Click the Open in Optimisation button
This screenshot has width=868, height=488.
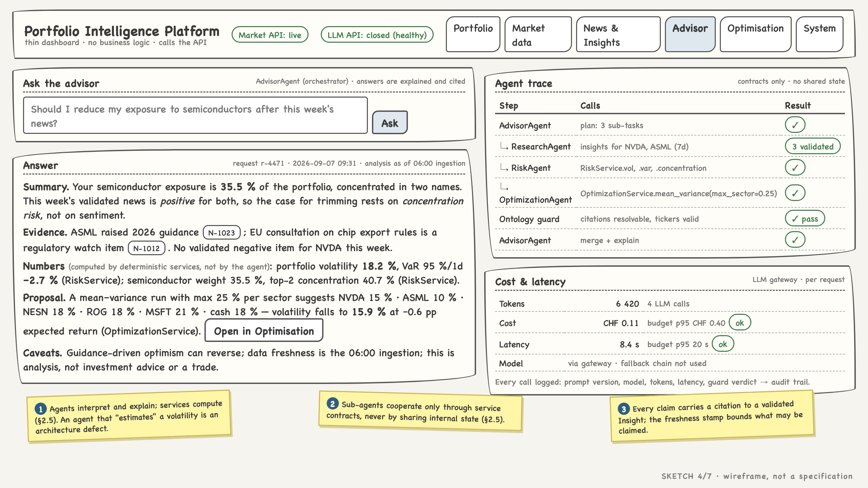point(264,330)
